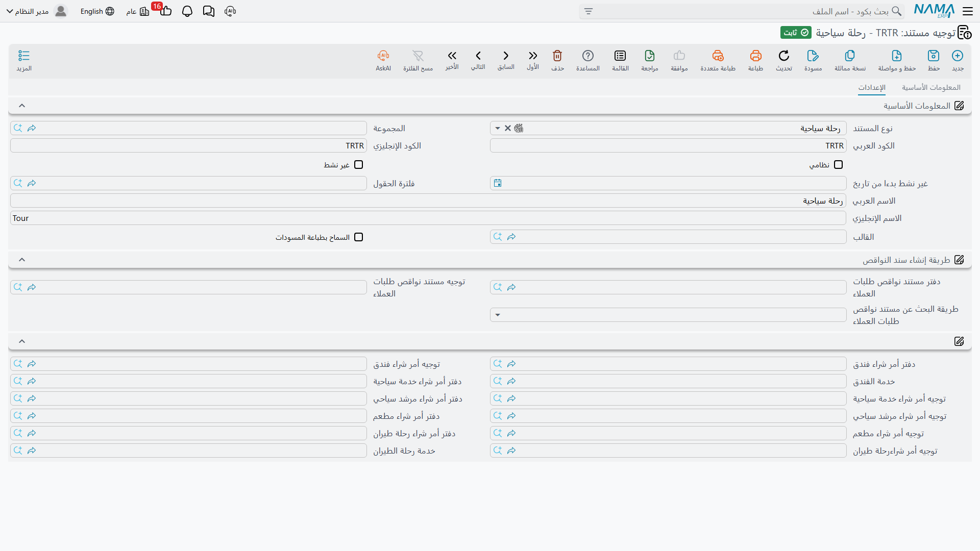The width and height of the screenshot is (980, 551).
Task: Open the مدير النظام user menu
Action: pyautogui.click(x=36, y=11)
